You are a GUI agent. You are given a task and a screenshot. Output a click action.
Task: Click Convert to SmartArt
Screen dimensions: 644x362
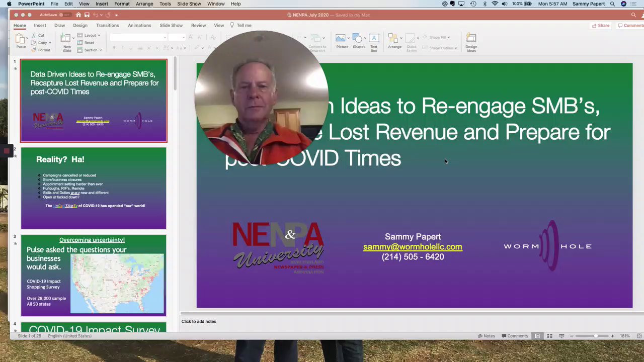[317, 42]
